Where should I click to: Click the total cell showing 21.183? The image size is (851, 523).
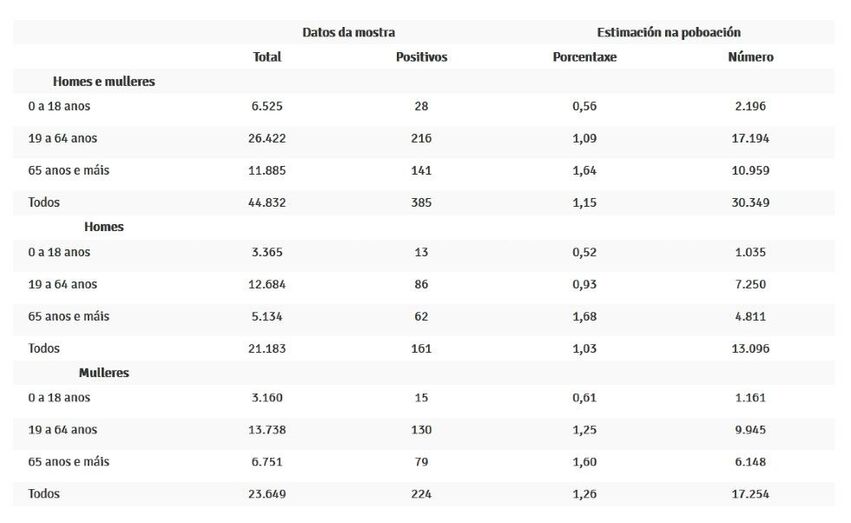[x=267, y=349]
